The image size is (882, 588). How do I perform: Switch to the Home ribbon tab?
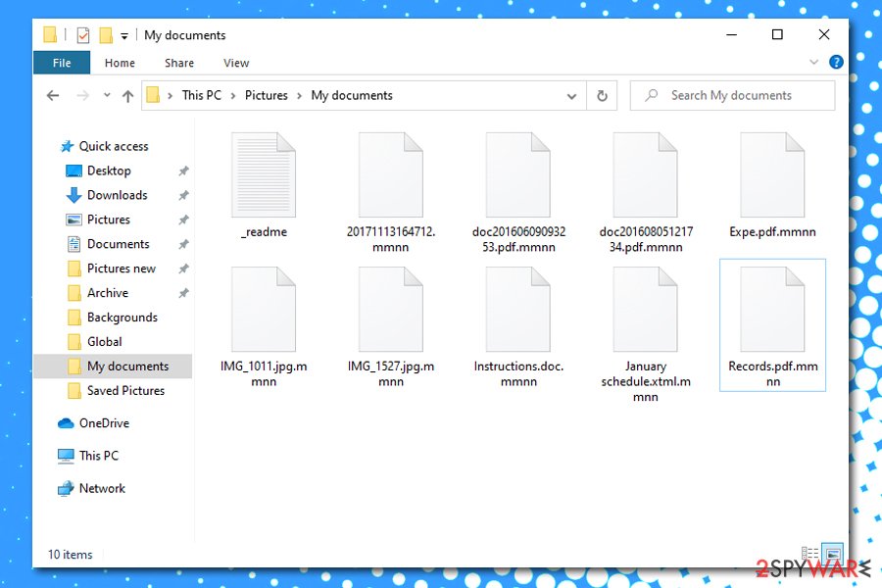coord(120,63)
